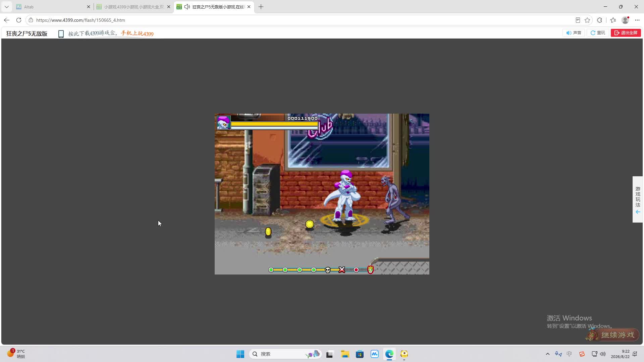Open the yellow round-face app on taskbar
This screenshot has width=644, height=362.
point(404,354)
